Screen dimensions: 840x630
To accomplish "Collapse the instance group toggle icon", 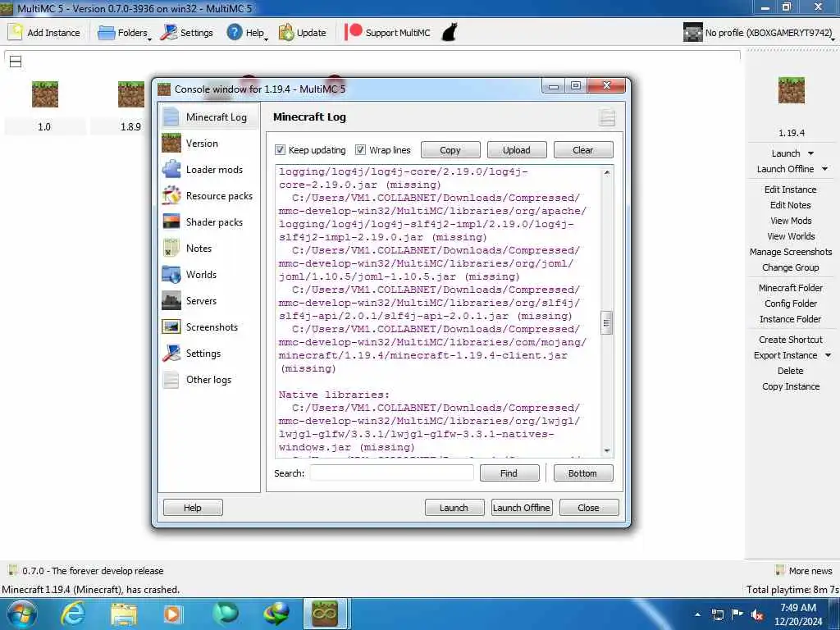I will click(x=16, y=62).
